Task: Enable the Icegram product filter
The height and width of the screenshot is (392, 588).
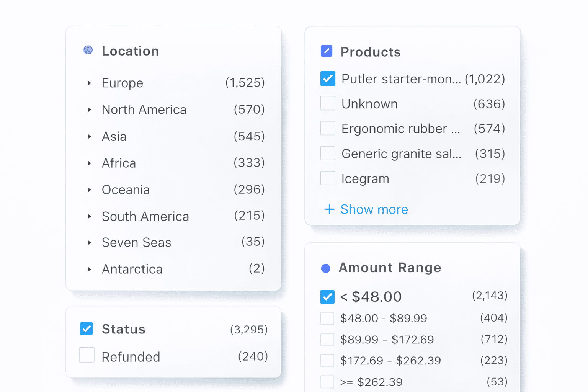Action: click(x=328, y=178)
